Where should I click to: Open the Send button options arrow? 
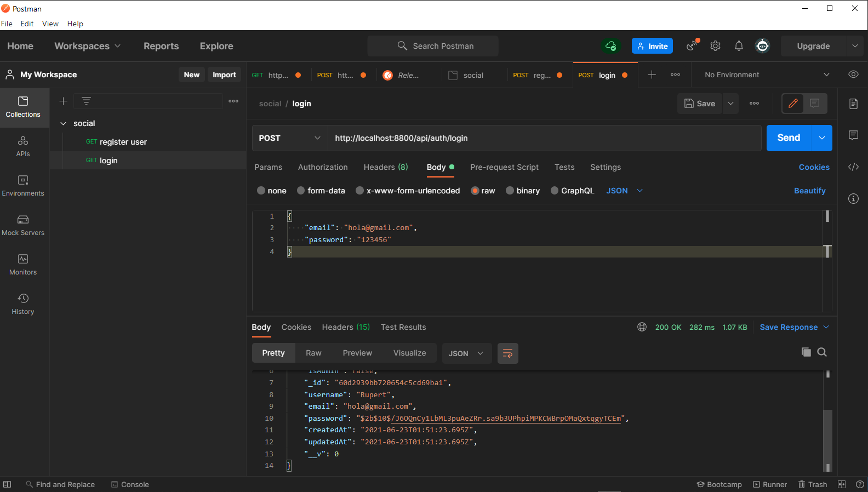(x=821, y=138)
